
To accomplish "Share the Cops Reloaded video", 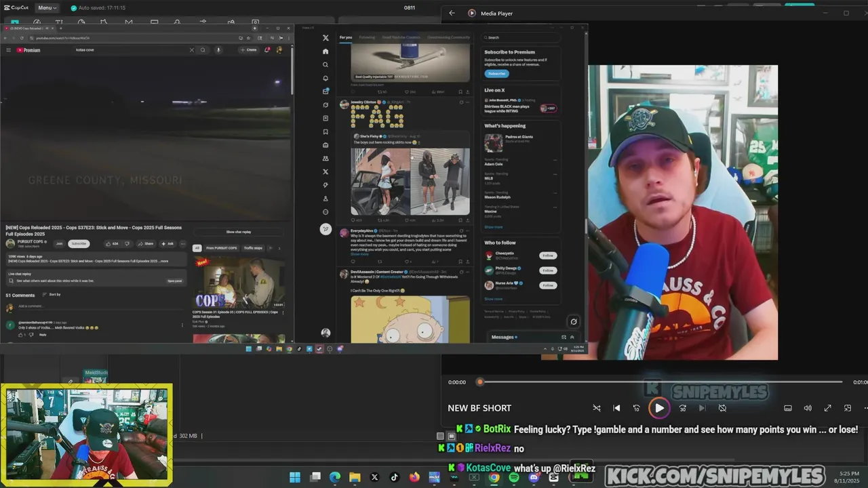I will (146, 243).
